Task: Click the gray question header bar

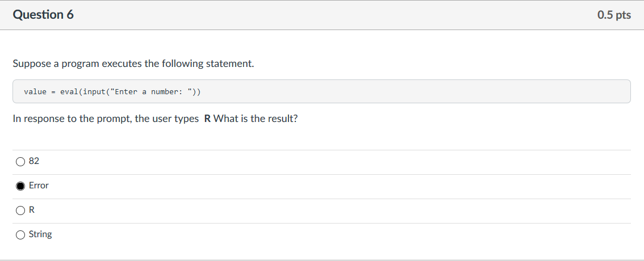Action: point(322,15)
